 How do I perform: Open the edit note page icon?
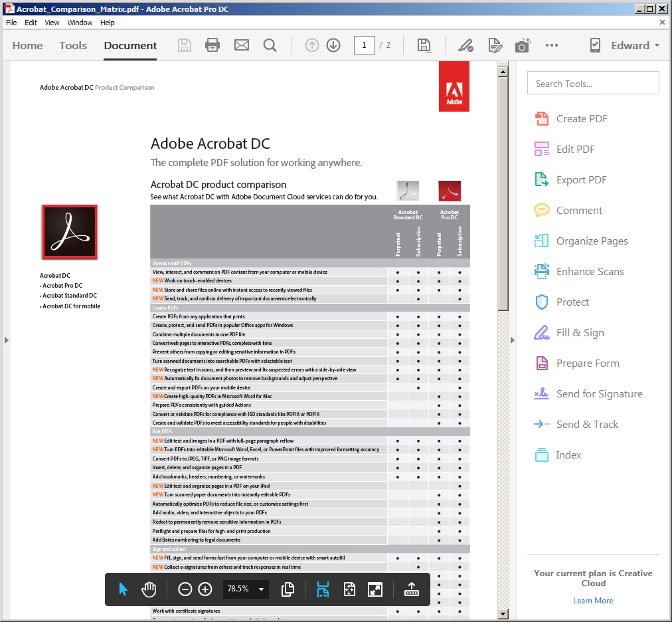coord(495,45)
